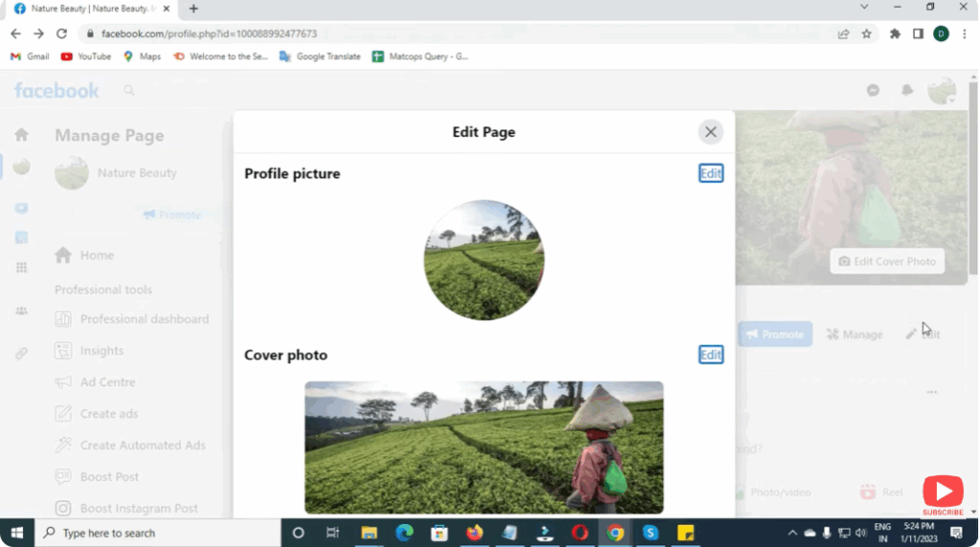Viewport: 980px width, 547px height.
Task: Close the Edit Page dialog
Action: 710,132
